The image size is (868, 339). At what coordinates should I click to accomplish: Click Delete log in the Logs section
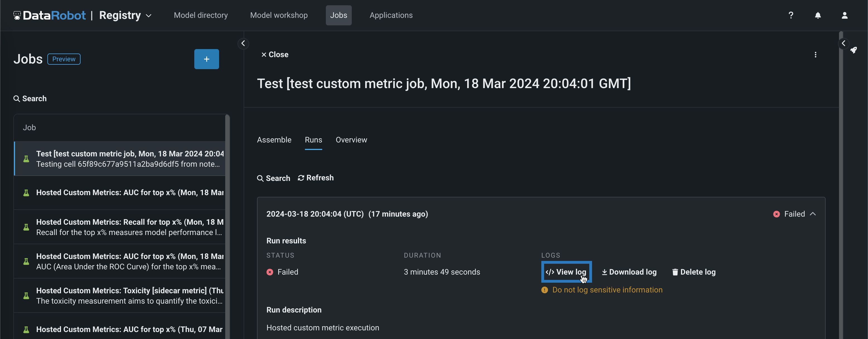coord(694,272)
